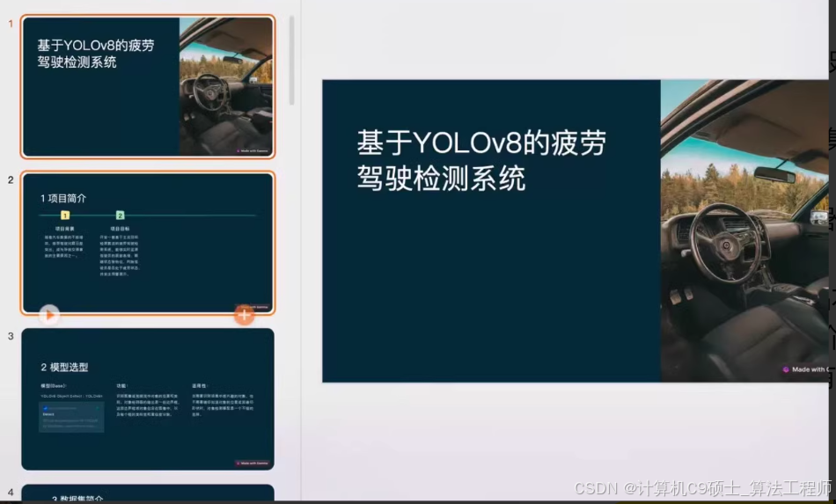Click the Made with Gamma badge on slide 1 thumbnail

coord(253,150)
